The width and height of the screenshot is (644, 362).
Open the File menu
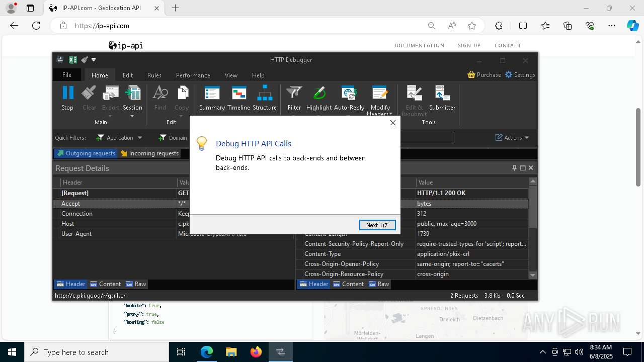point(66,75)
